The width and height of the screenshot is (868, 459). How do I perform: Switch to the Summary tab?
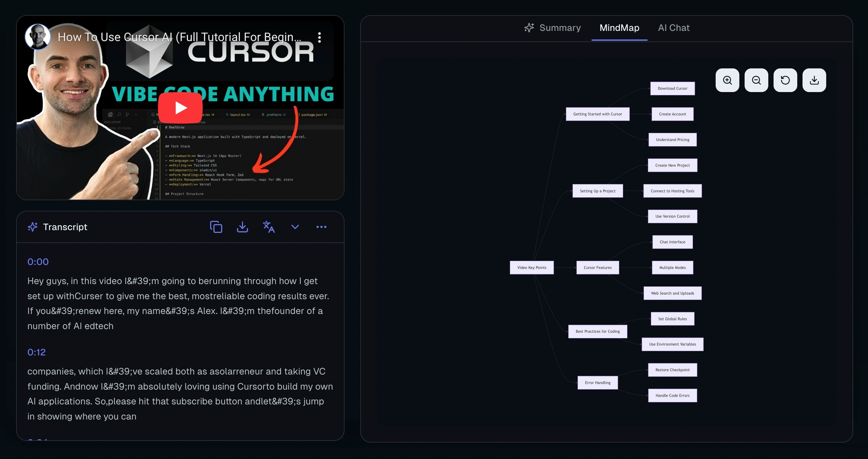pos(560,28)
